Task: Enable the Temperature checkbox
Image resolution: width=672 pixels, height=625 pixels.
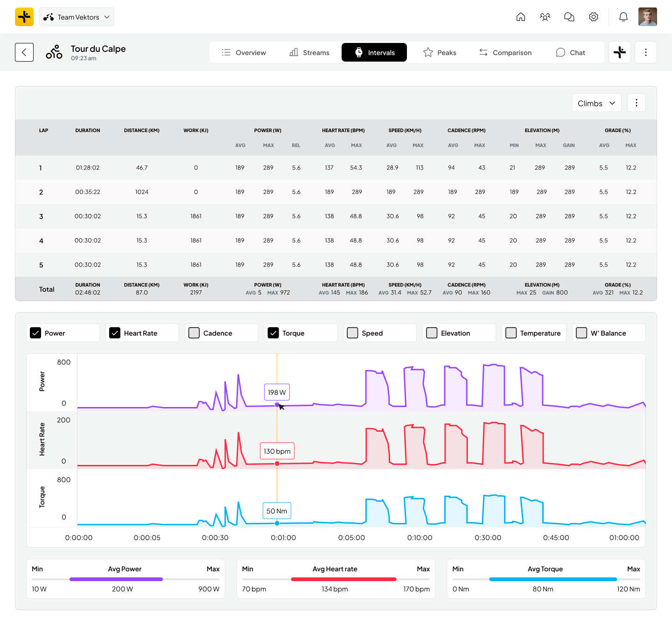Action: 511,333
